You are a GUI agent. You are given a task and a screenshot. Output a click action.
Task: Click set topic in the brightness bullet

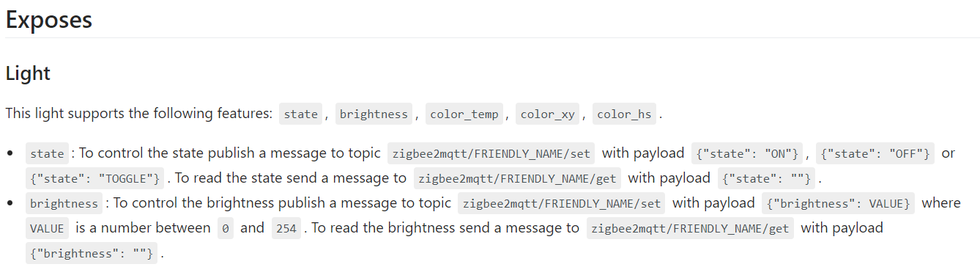point(561,203)
